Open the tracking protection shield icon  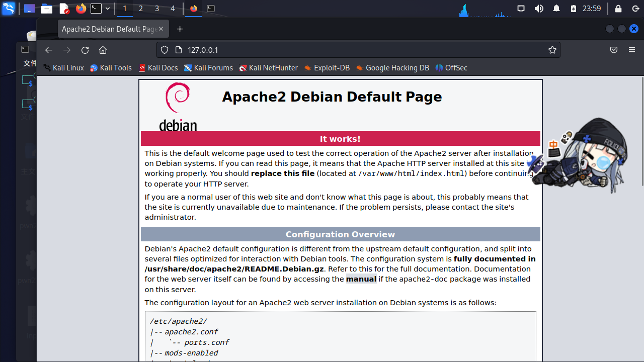pos(164,50)
